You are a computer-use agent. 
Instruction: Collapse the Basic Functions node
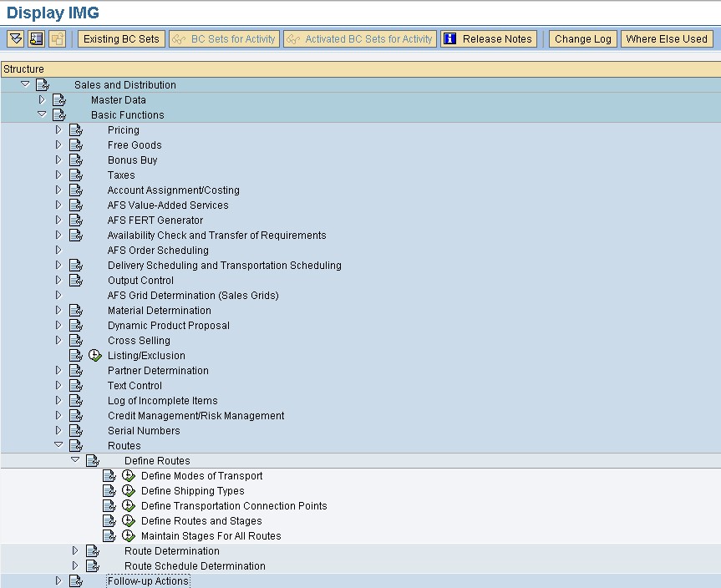42,114
